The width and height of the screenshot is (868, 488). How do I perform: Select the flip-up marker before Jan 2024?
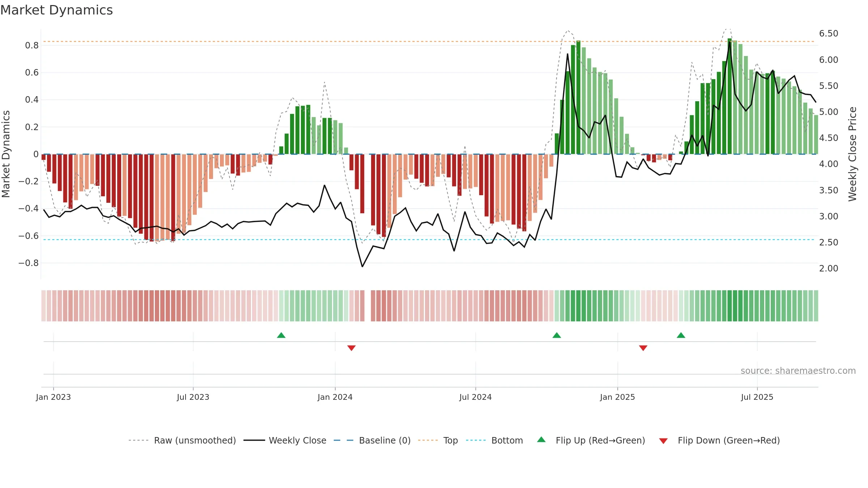pos(281,335)
